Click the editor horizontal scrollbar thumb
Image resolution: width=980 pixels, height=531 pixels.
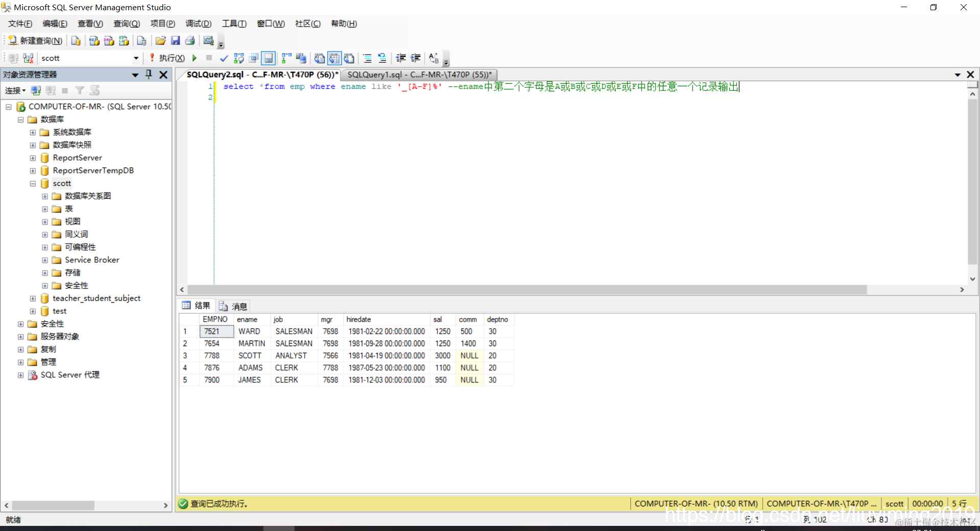[527, 289]
